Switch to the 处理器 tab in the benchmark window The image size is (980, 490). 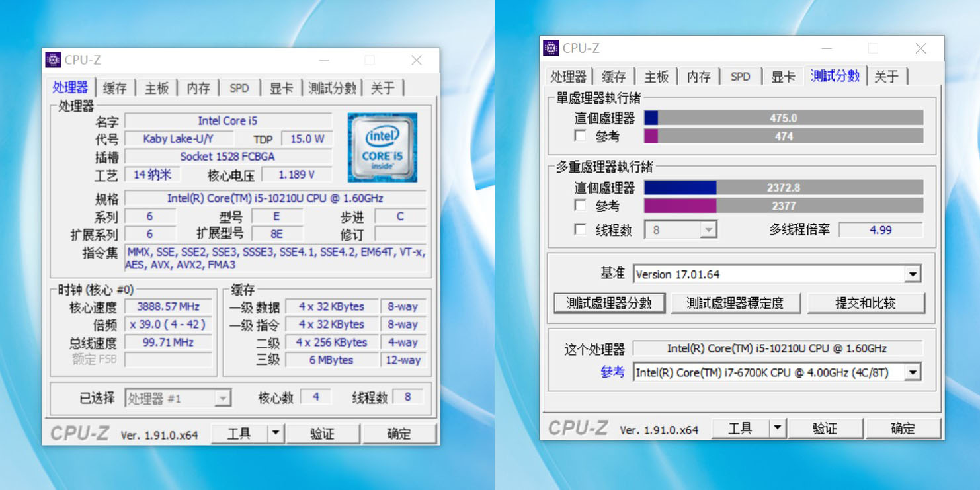569,77
